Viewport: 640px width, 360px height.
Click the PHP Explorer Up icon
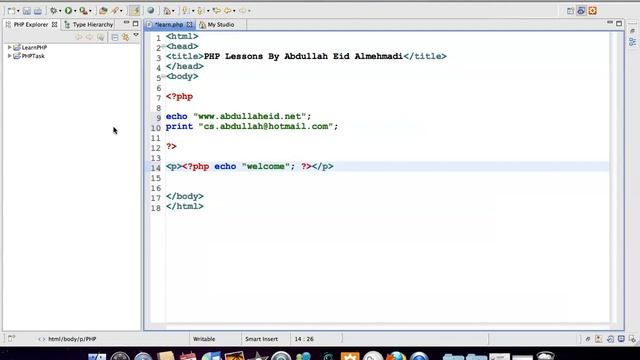pyautogui.click(x=100, y=38)
